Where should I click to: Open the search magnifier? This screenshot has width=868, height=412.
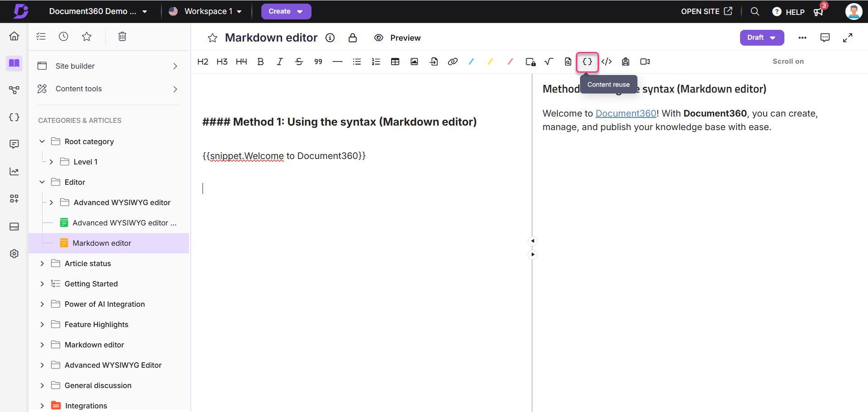(x=755, y=11)
